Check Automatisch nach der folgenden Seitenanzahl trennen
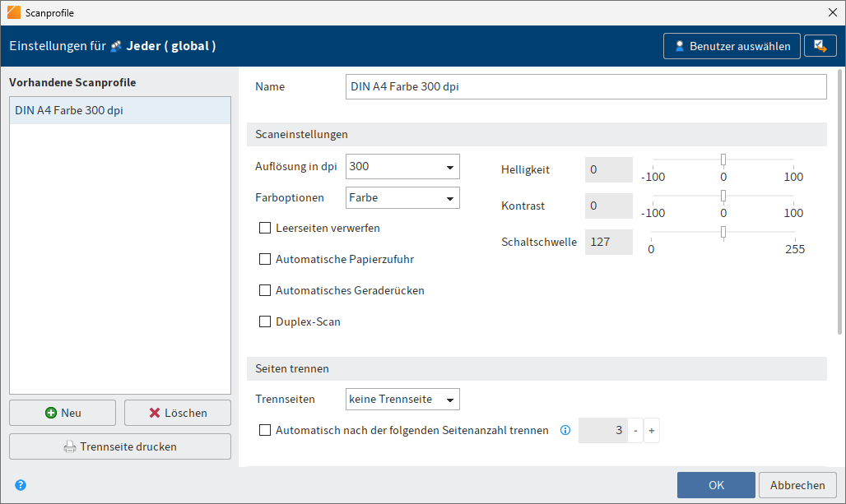 pyautogui.click(x=264, y=429)
